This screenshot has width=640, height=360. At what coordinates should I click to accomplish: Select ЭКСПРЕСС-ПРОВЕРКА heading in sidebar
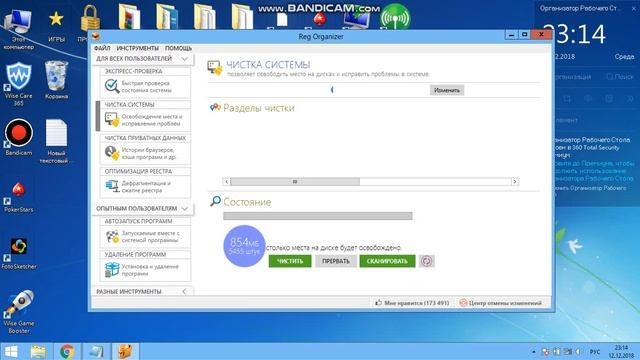133,71
